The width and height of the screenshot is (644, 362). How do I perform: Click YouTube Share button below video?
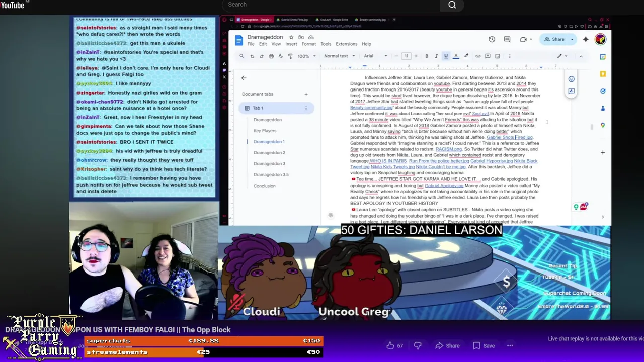click(447, 346)
